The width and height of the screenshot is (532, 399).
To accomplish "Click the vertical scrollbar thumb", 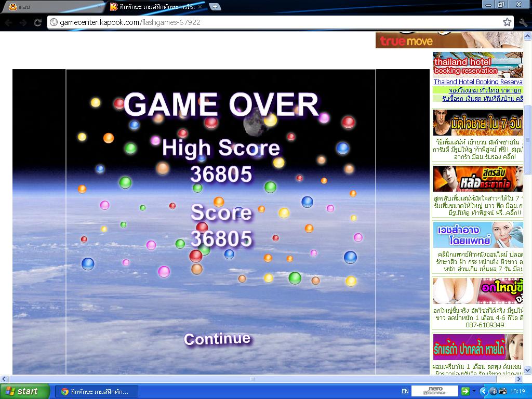I will click(x=528, y=139).
